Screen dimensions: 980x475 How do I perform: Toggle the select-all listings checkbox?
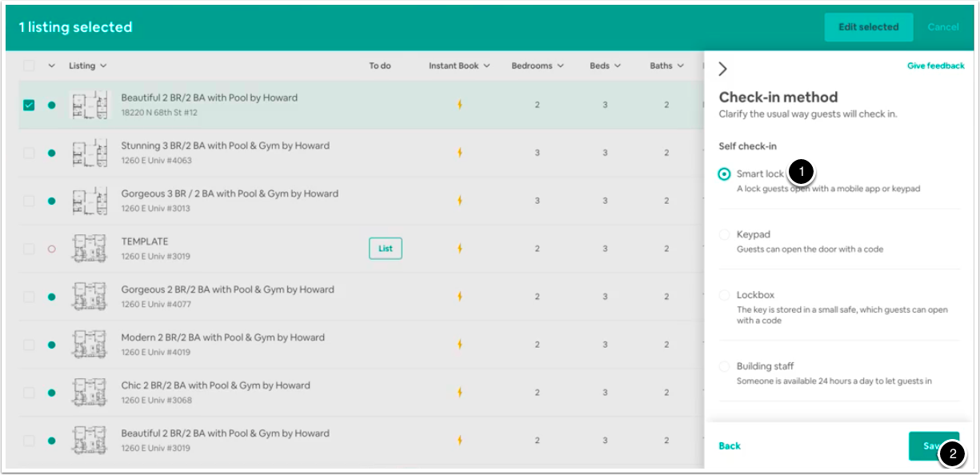click(29, 66)
